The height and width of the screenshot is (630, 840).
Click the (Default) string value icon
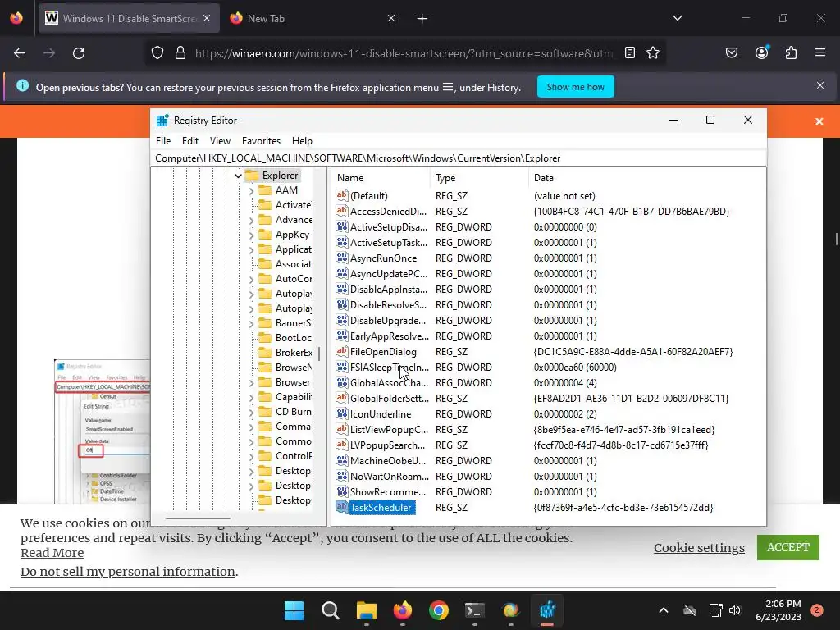(x=342, y=195)
